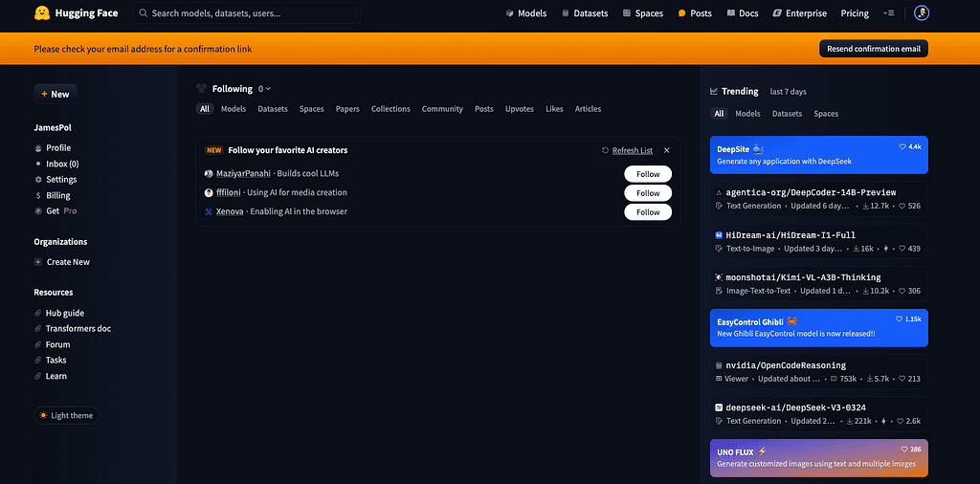980x484 pixels.
Task: Open Models in top navigation
Action: [x=526, y=13]
